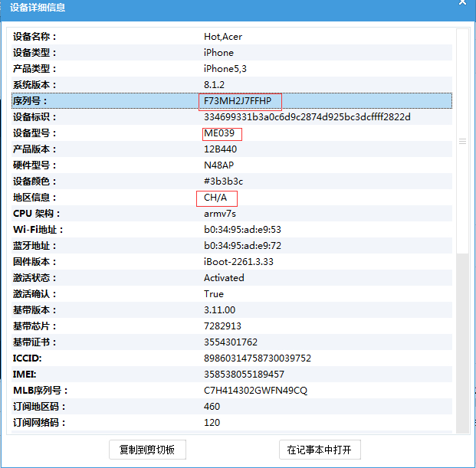Select the 基带芯片 value 7282913

222,326
